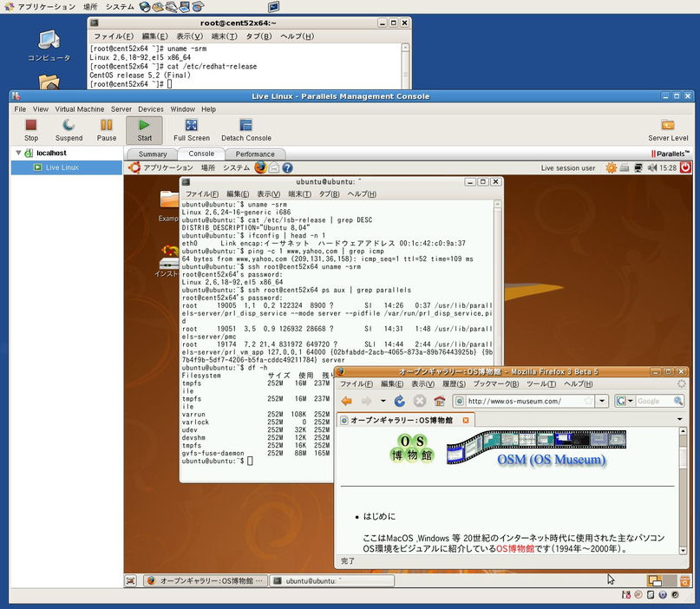Click Firefox page vertical scrollbar thumb
The width and height of the screenshot is (700, 609).
pos(683,456)
